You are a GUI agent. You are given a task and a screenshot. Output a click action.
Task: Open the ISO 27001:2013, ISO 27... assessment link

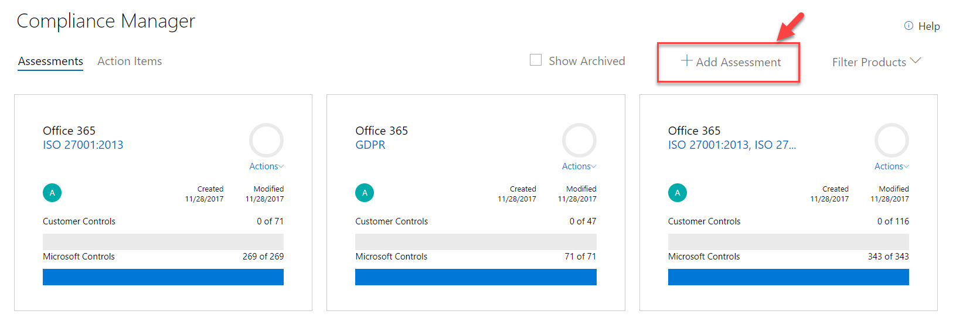tap(732, 145)
